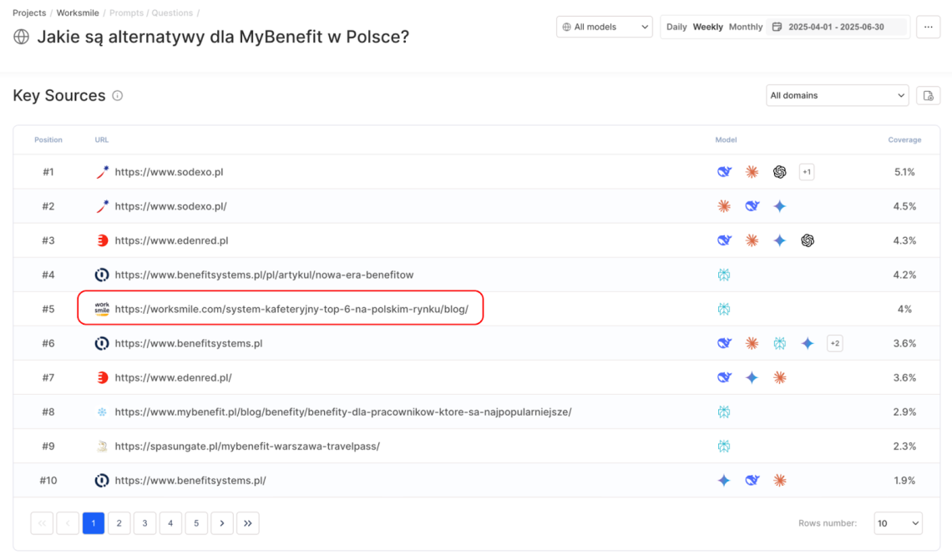This screenshot has height=560, width=952.
Task: Click the export file icon beside All domains
Action: (928, 95)
